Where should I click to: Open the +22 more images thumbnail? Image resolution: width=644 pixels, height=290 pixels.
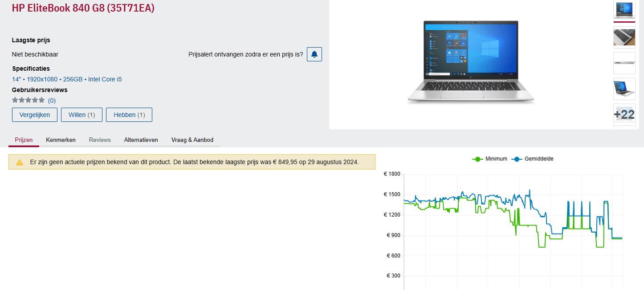click(x=624, y=115)
